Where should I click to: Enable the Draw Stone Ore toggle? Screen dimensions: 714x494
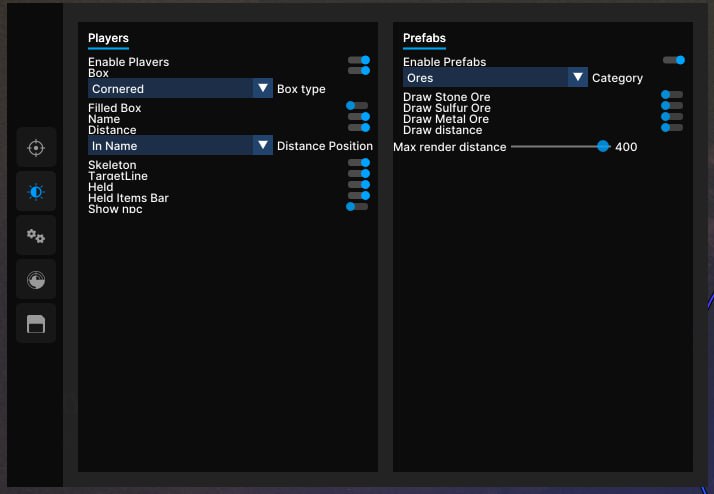click(x=672, y=95)
